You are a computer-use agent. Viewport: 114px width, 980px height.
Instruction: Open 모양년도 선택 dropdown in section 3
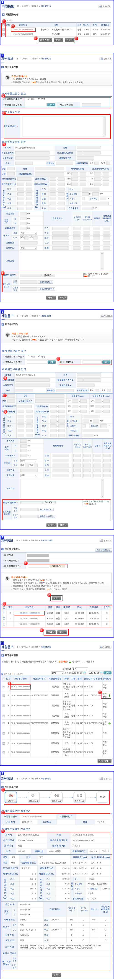[x=28, y=475]
